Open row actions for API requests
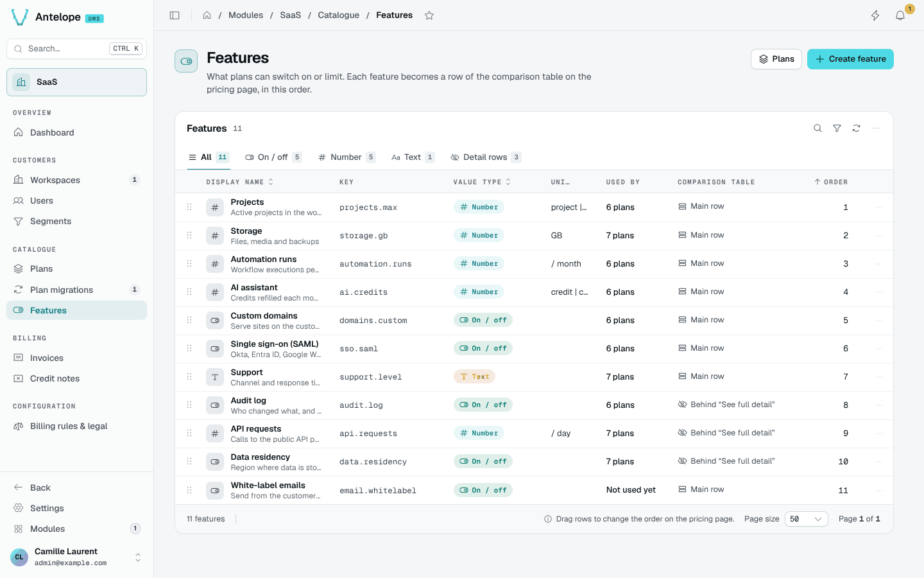The width and height of the screenshot is (924, 578). click(x=879, y=433)
